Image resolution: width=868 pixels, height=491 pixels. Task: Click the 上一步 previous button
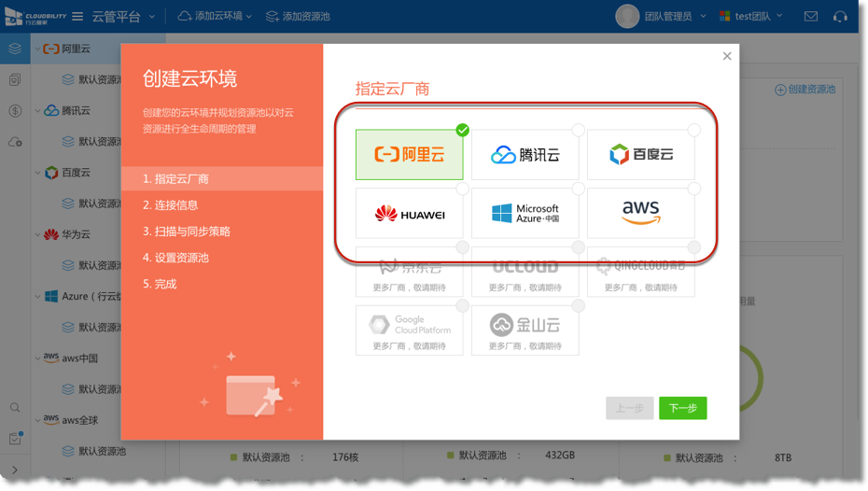[629, 408]
